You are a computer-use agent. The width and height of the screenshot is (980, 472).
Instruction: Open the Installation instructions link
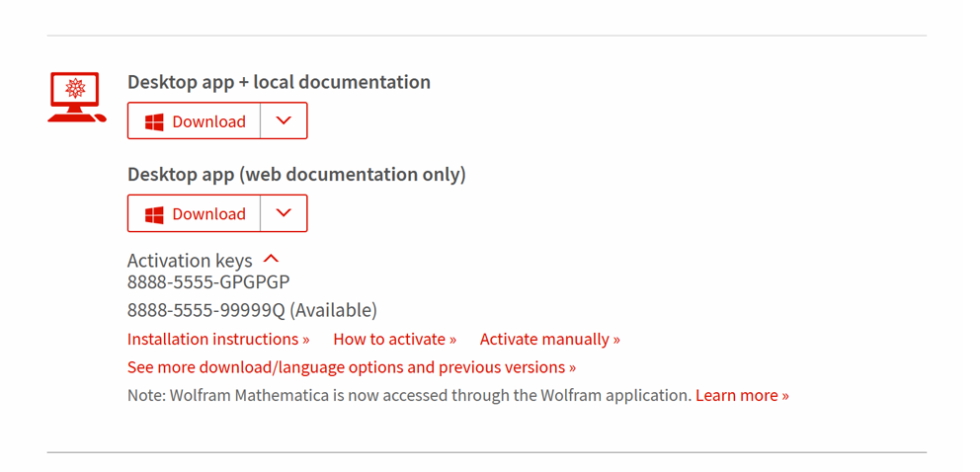(218, 339)
